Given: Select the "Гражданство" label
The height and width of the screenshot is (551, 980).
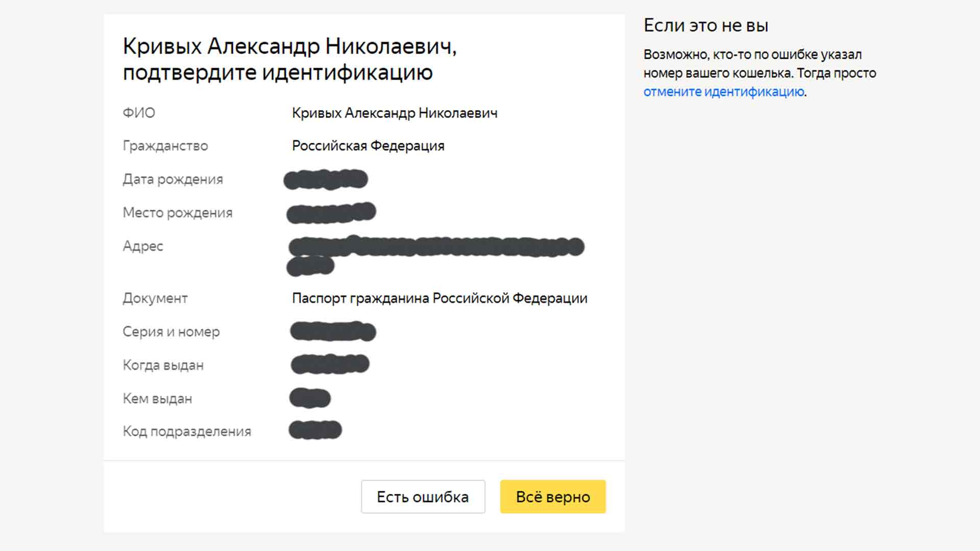Looking at the screenshot, I should pyautogui.click(x=165, y=146).
